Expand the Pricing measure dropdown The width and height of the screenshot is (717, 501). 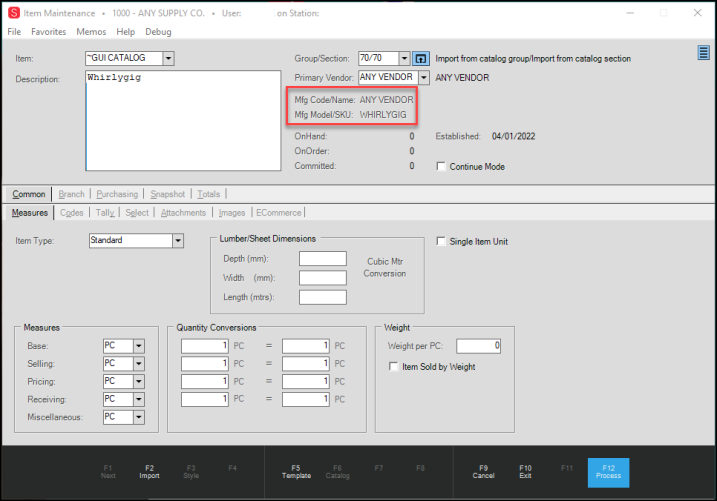139,381
